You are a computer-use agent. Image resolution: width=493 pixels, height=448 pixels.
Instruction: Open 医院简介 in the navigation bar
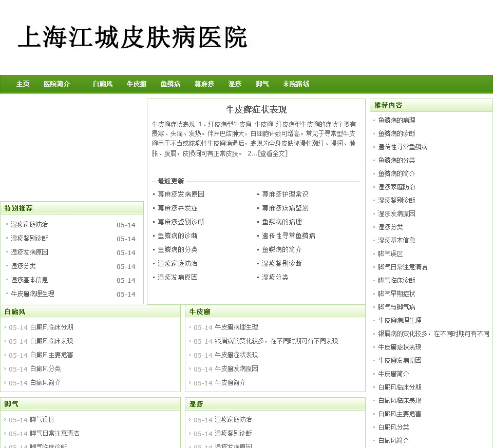(56, 84)
